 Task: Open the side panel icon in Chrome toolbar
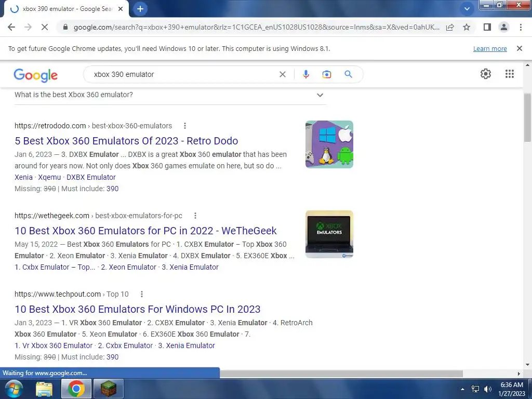[487, 27]
